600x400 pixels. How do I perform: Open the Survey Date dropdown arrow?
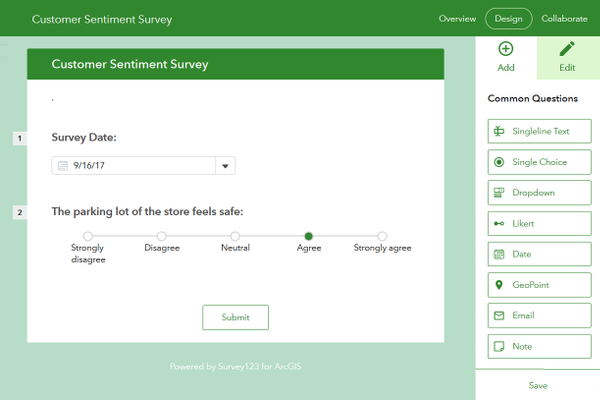225,166
